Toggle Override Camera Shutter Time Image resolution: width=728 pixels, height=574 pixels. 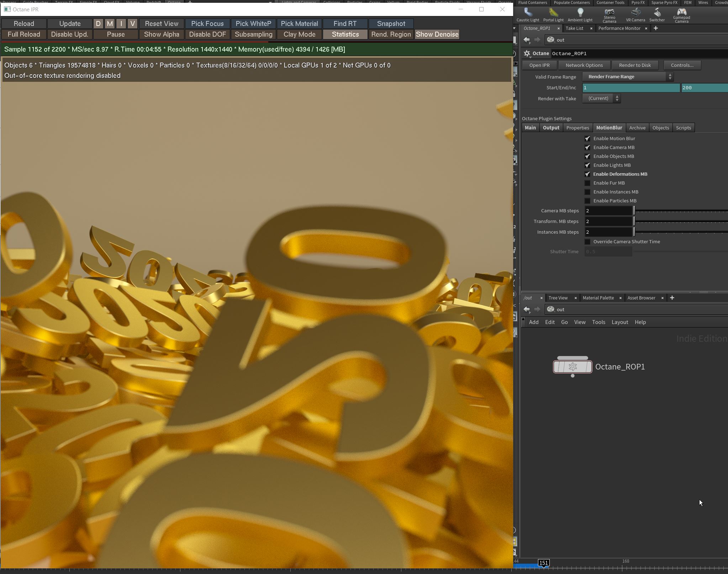[587, 241]
